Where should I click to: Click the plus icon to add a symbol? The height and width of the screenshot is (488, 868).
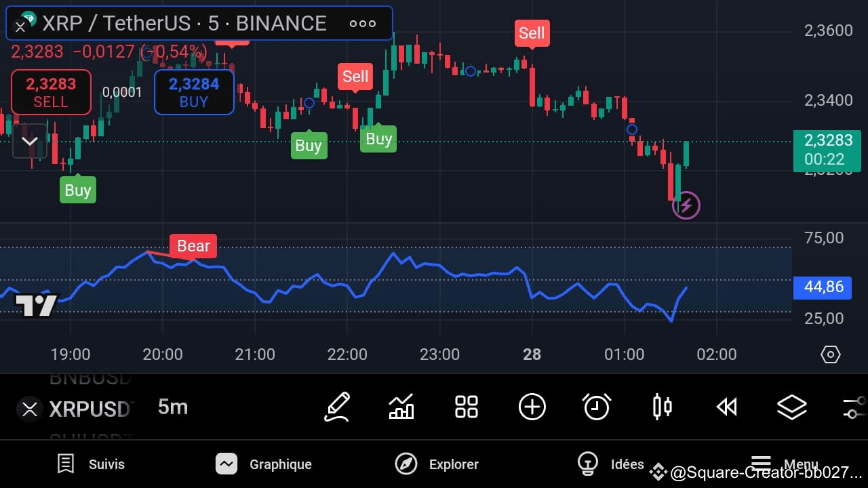coord(532,407)
